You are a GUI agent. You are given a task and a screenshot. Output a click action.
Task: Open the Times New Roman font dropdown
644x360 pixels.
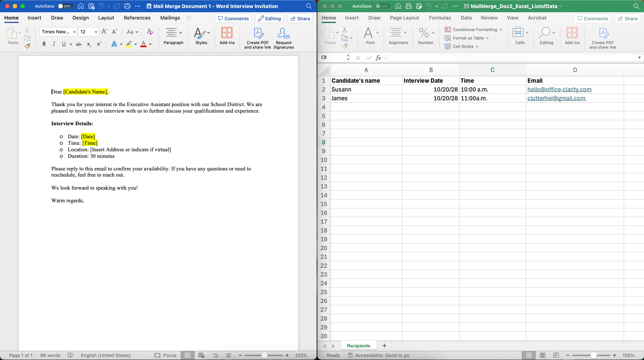point(74,32)
